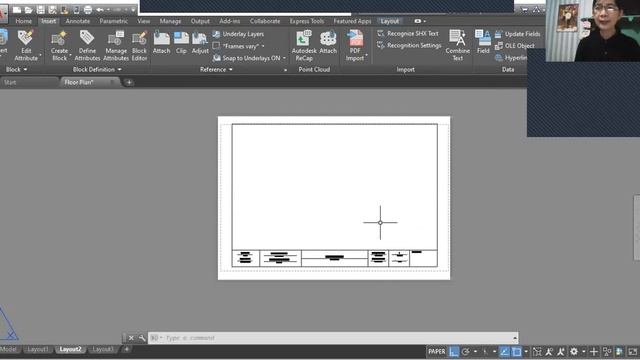Click the Clip reference tool
The width and height of the screenshot is (640, 360).
(x=181, y=42)
